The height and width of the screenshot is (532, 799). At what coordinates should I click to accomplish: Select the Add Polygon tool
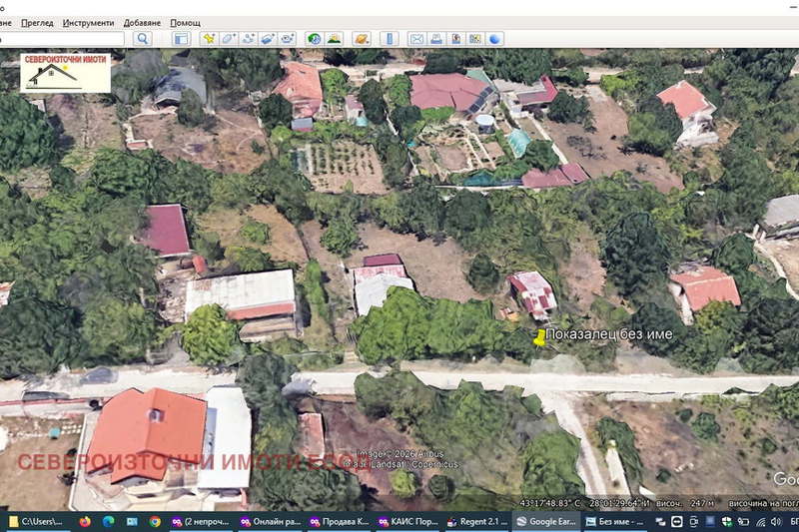tap(229, 39)
